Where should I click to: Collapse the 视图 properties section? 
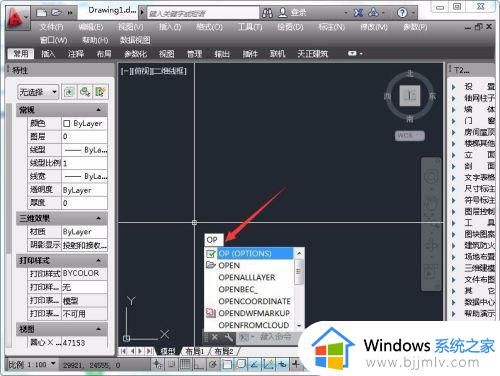99,329
